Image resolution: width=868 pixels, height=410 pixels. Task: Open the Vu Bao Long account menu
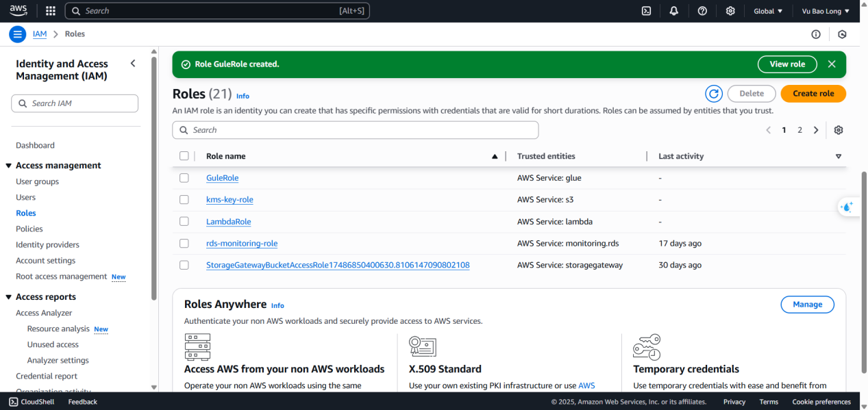point(826,11)
